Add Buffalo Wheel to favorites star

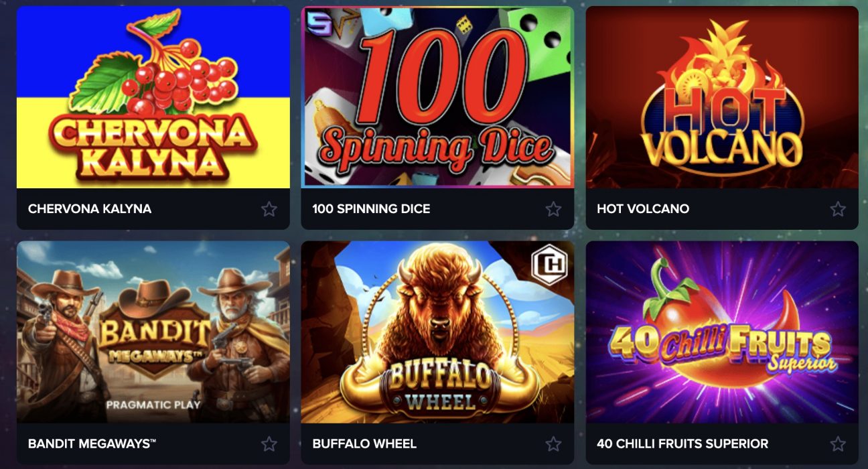tap(553, 444)
